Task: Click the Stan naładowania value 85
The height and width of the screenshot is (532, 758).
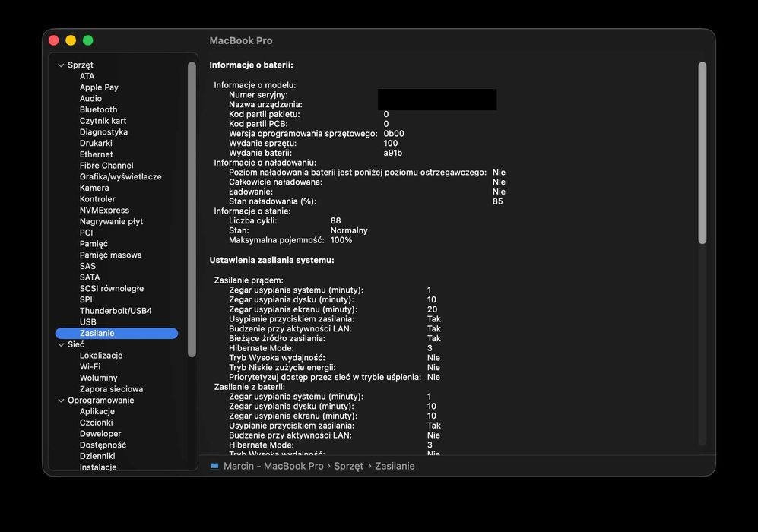Action: (497, 201)
